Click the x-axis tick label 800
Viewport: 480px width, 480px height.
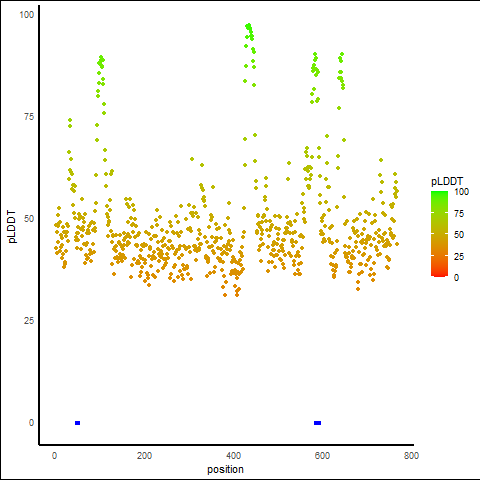click(411, 456)
